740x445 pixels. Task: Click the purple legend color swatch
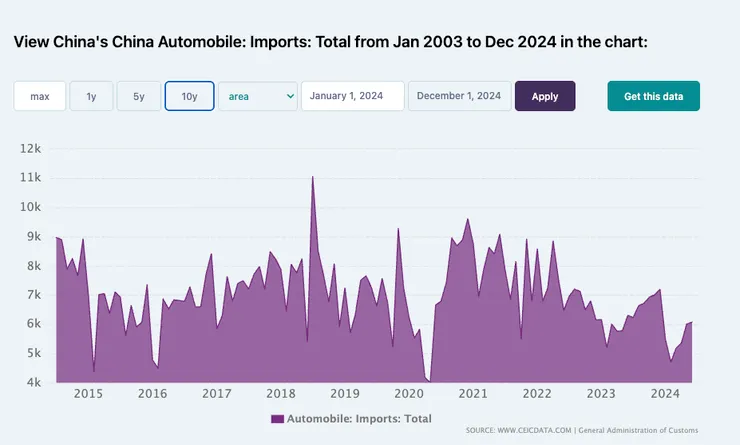(x=277, y=417)
